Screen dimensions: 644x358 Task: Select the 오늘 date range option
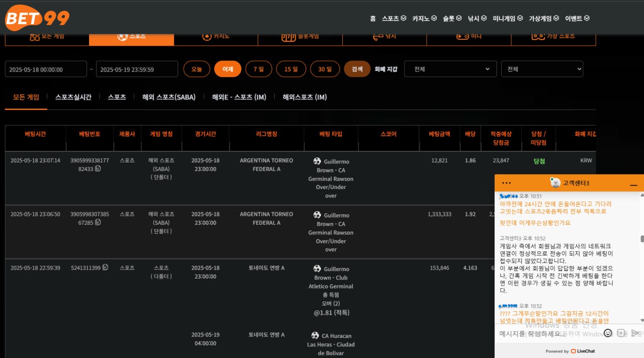point(197,69)
